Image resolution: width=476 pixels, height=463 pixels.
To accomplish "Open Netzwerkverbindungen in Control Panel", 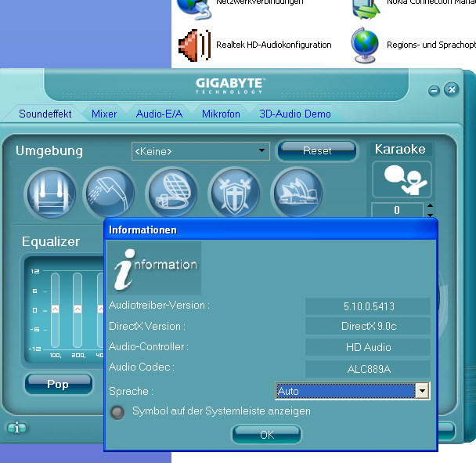I will [240, 8].
